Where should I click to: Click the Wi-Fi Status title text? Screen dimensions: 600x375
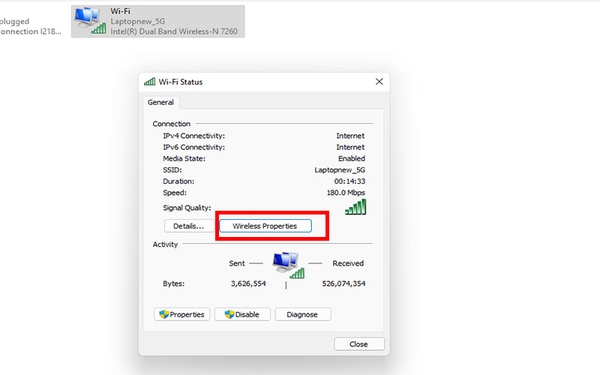click(x=181, y=82)
